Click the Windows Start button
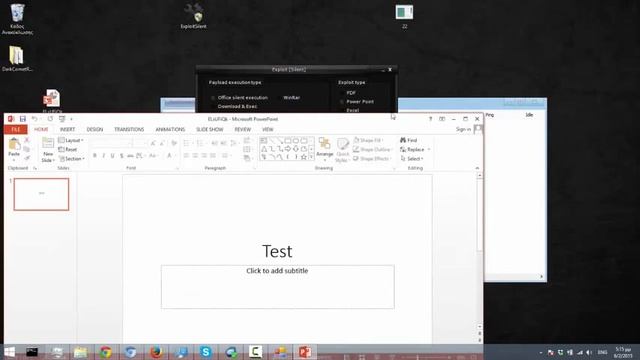Viewport: 640px width, 360px height. 9,351
